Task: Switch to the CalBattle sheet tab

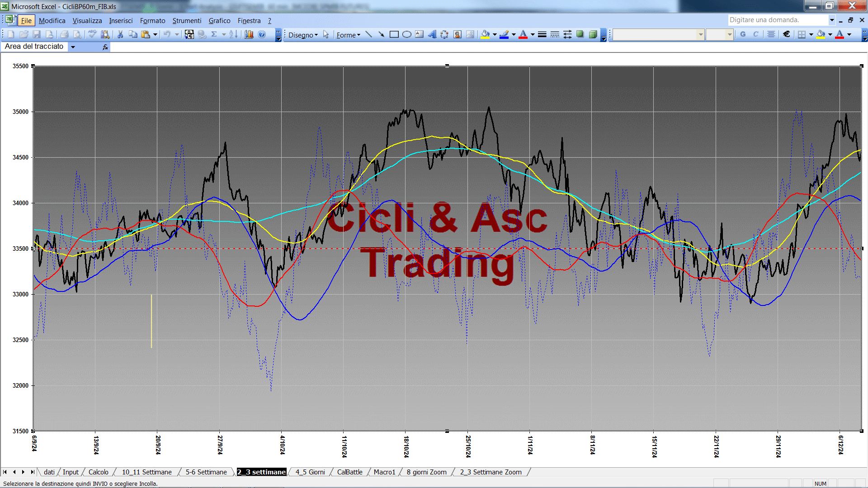Action: click(x=349, y=472)
